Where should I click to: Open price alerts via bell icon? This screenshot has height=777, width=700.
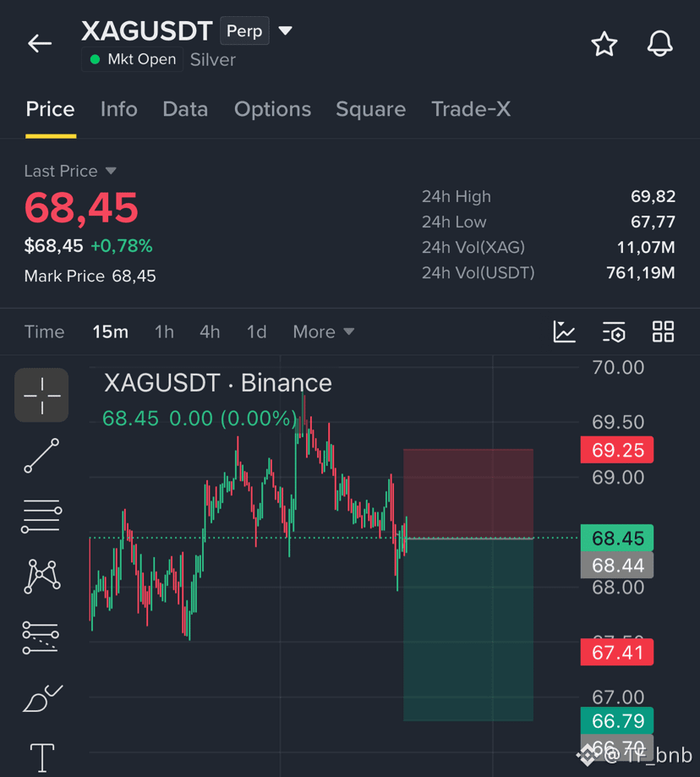[660, 44]
